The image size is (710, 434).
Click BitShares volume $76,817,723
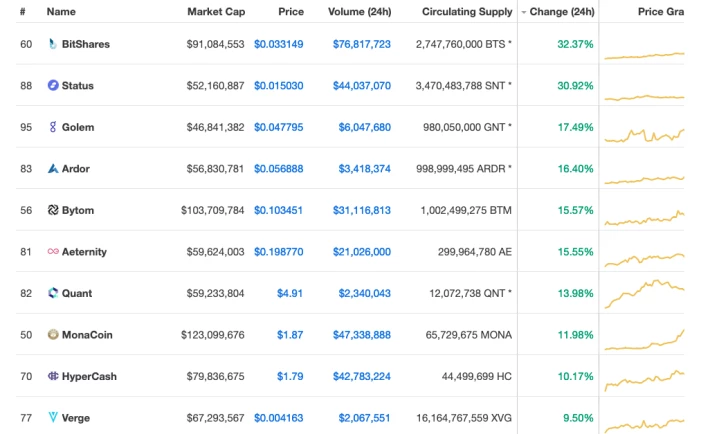click(x=362, y=44)
